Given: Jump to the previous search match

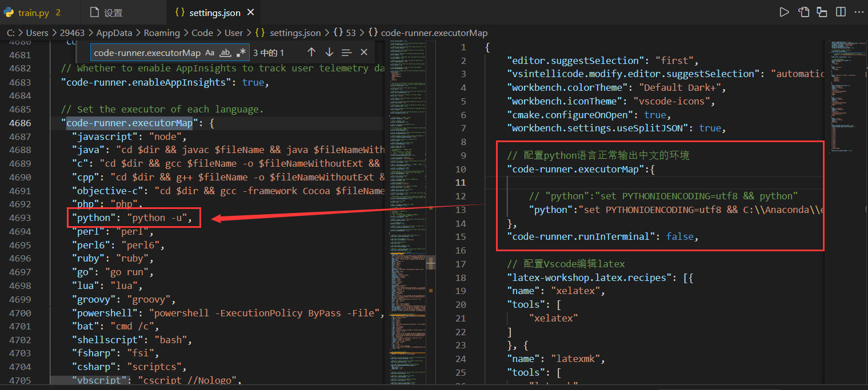Looking at the screenshot, I should (311, 52).
